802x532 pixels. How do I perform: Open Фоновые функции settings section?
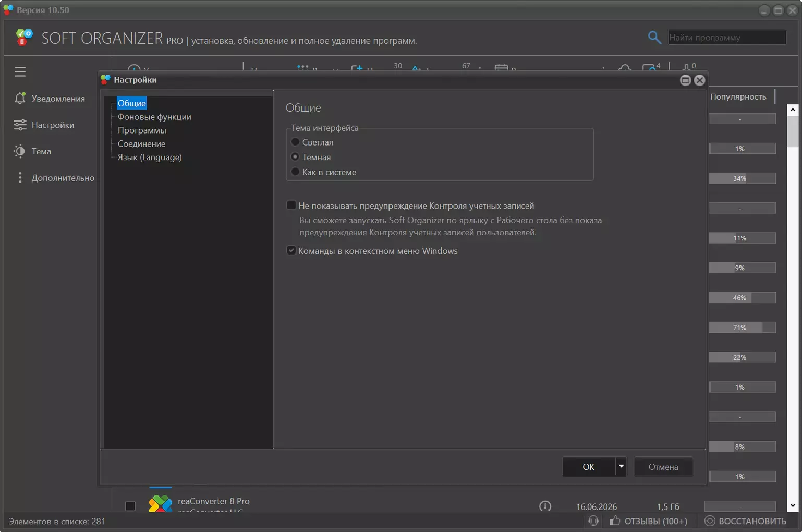pyautogui.click(x=154, y=117)
